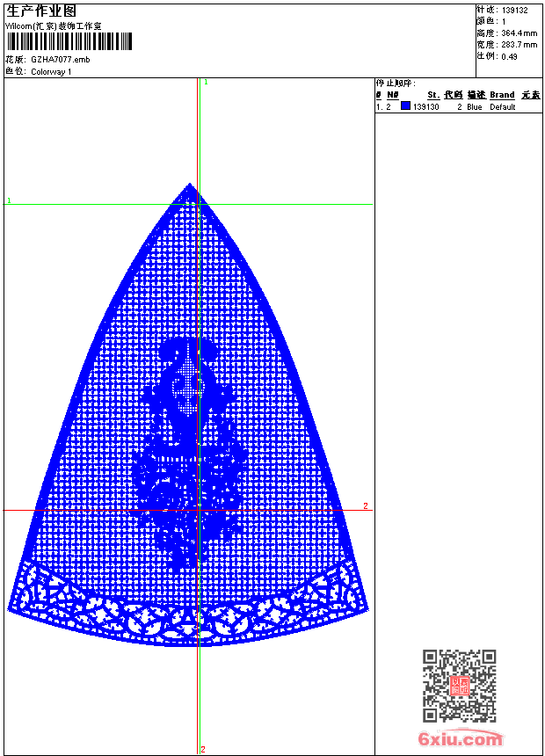Click the red marker 2 at bottom
Screen dimensions: 545x756
pos(203,749)
